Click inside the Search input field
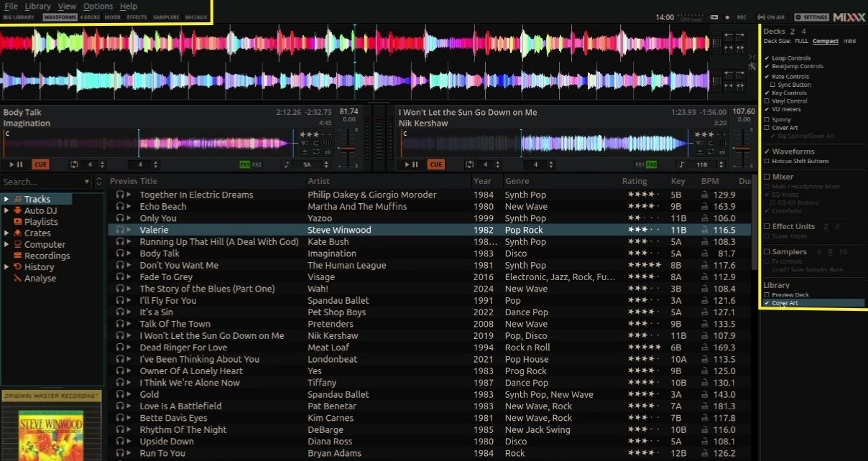The height and width of the screenshot is (461, 868). pyautogui.click(x=40, y=182)
